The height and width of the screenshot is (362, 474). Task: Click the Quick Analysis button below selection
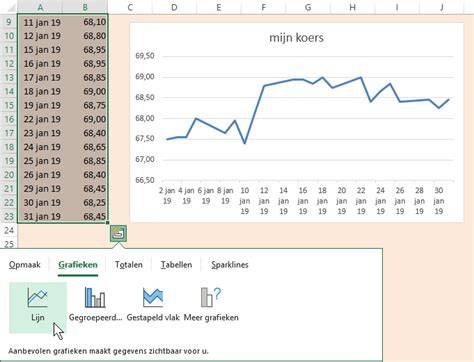tap(118, 233)
